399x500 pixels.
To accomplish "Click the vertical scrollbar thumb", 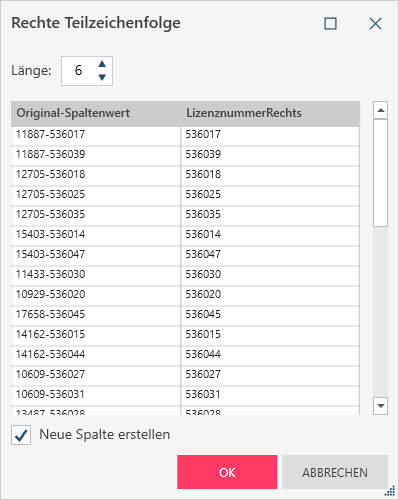I will (x=380, y=173).
